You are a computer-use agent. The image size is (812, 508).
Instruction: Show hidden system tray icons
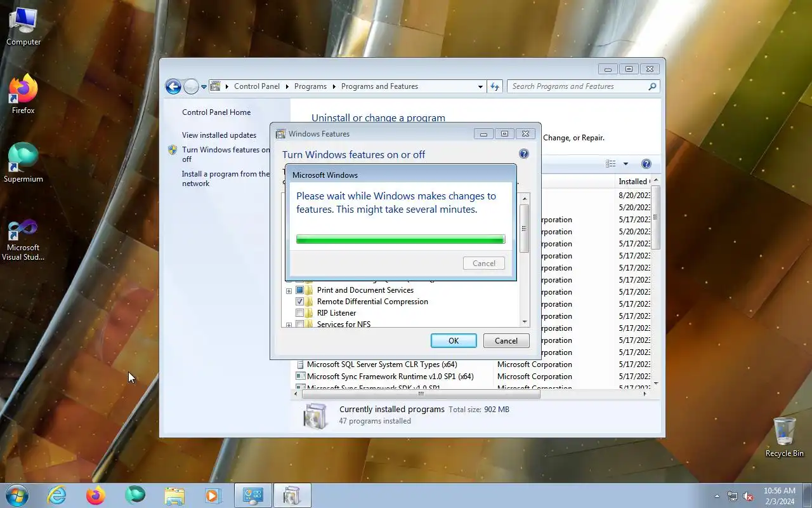coord(717,496)
